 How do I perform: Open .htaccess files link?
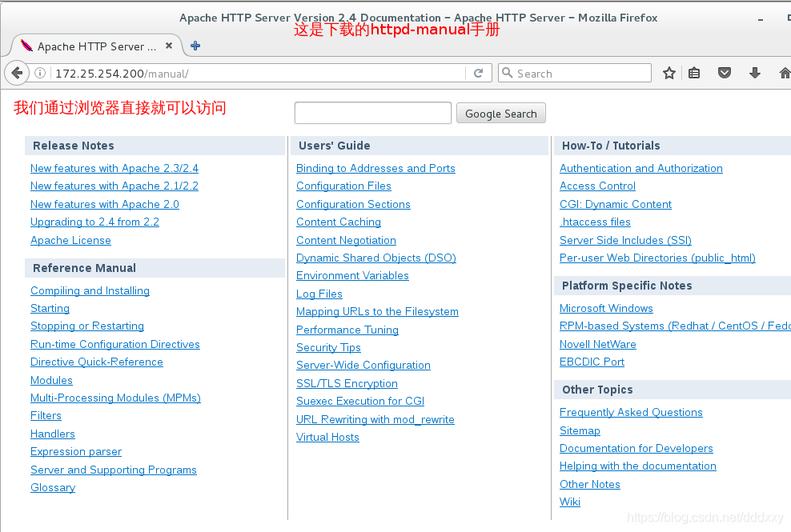(x=596, y=222)
